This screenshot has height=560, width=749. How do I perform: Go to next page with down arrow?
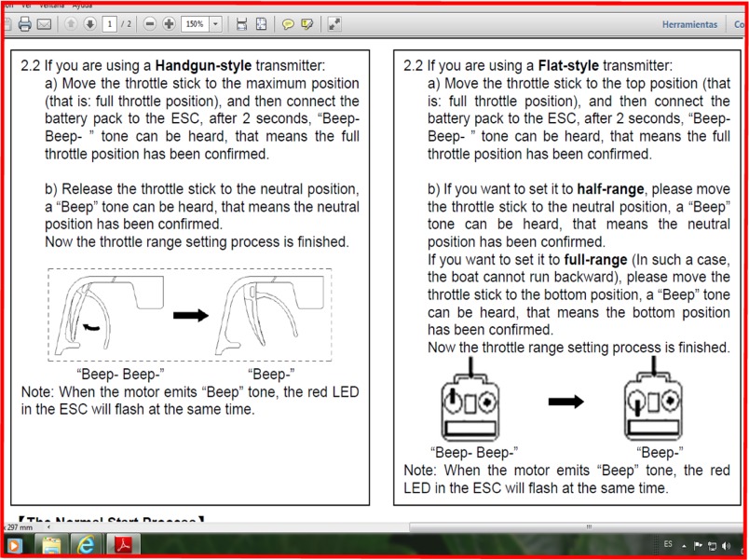pyautogui.click(x=89, y=24)
